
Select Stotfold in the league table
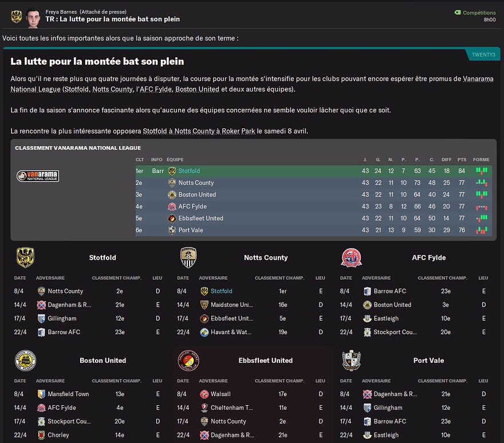pos(314,171)
